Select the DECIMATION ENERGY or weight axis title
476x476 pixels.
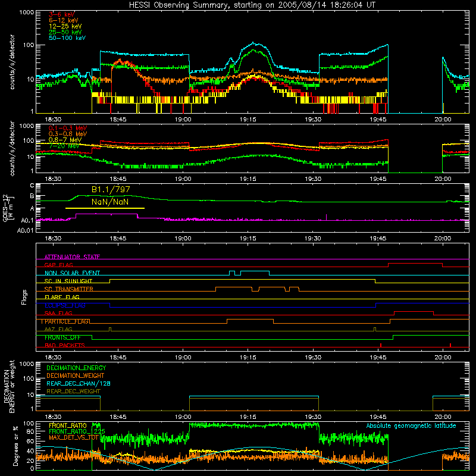coord(9,386)
